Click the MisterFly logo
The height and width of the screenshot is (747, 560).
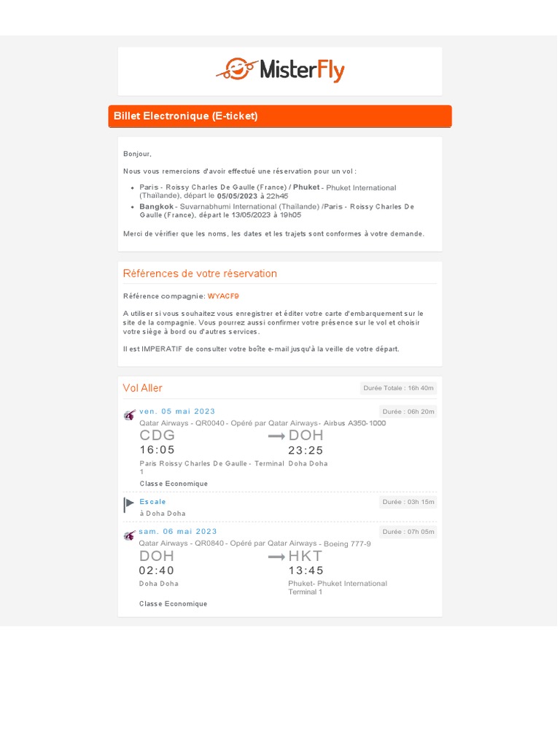click(x=281, y=71)
